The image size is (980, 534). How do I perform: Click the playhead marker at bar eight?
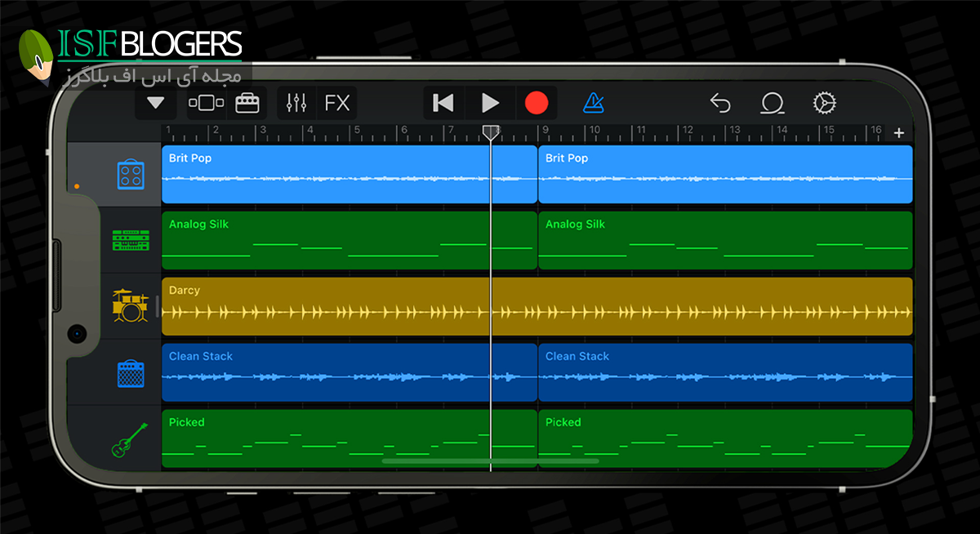pyautogui.click(x=490, y=131)
